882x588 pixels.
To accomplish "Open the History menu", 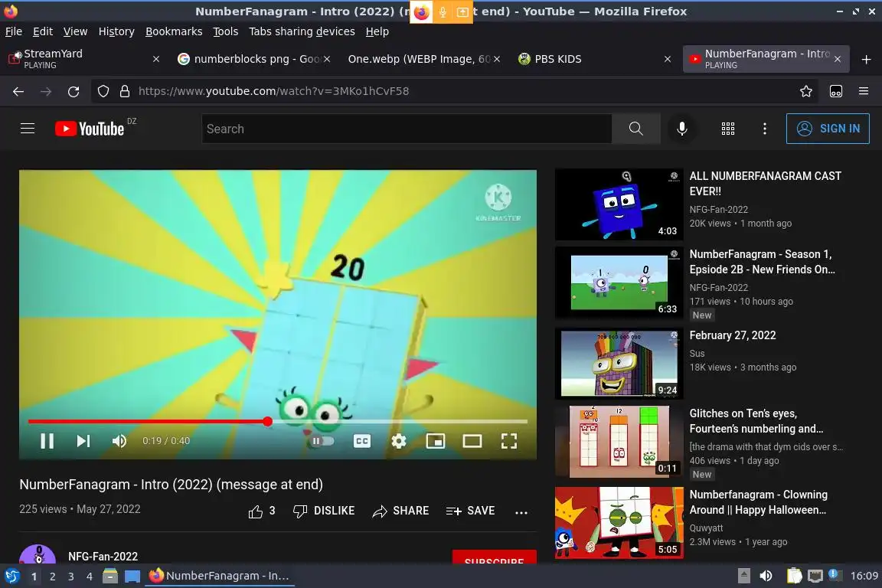I will [116, 31].
